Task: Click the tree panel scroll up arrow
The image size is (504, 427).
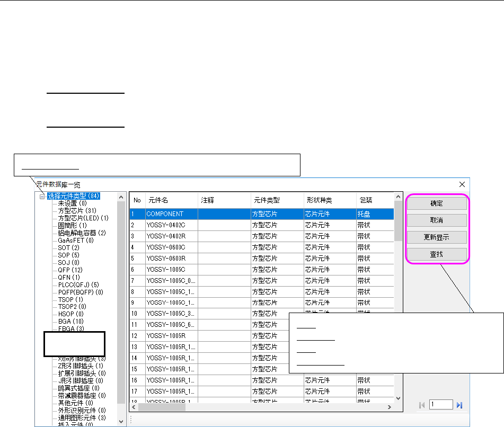Action: [121, 197]
